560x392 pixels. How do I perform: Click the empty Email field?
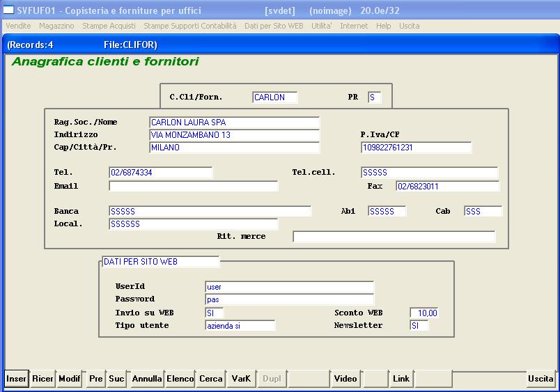193,186
